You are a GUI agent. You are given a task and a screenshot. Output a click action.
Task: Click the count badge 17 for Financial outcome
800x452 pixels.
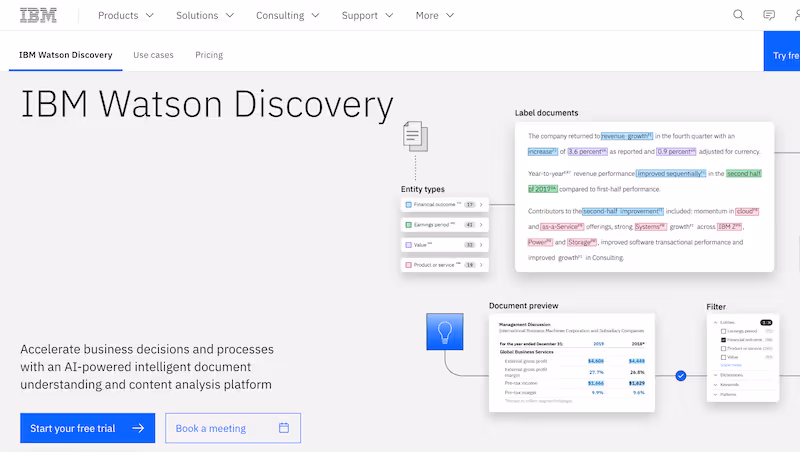469,205
